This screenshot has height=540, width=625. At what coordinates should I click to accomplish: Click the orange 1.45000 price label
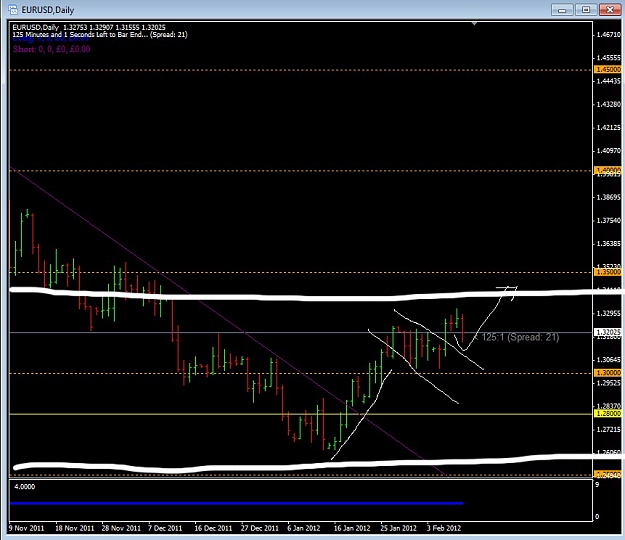coord(607,69)
